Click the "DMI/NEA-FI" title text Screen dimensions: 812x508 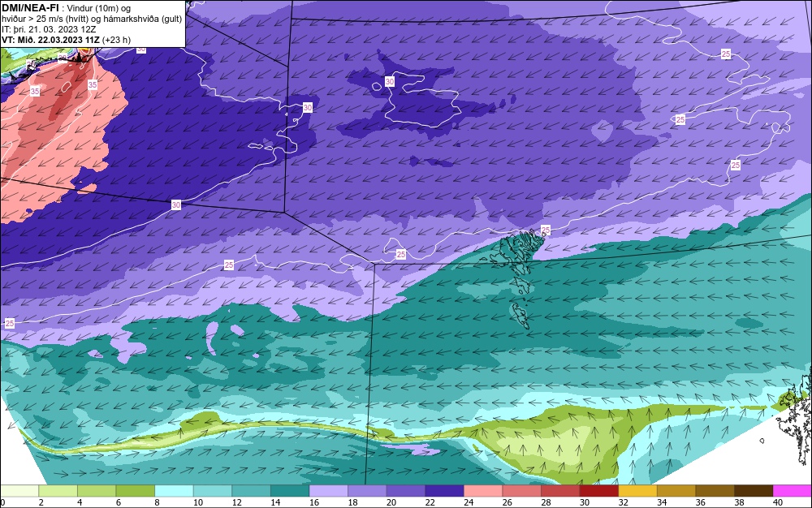point(30,7)
